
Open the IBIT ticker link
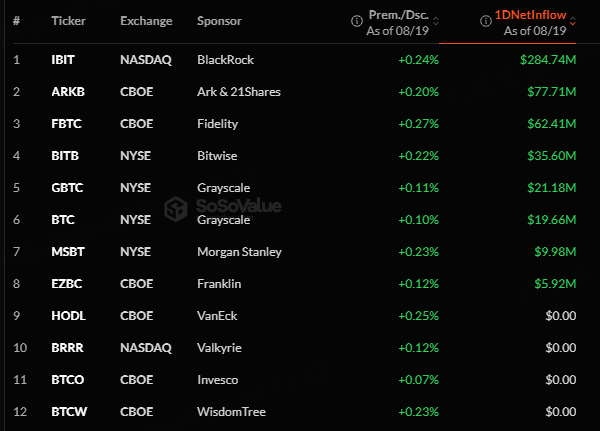click(63, 60)
